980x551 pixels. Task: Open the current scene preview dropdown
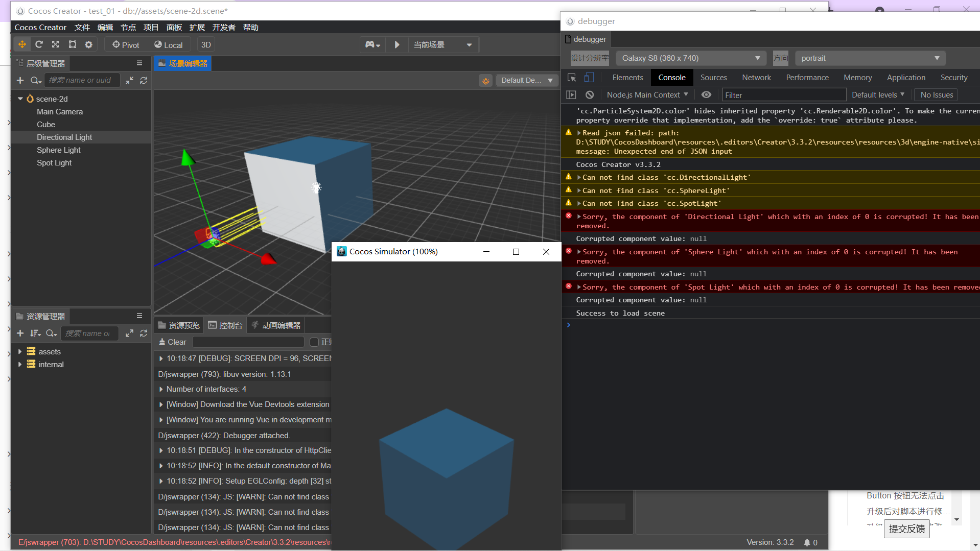tap(443, 45)
